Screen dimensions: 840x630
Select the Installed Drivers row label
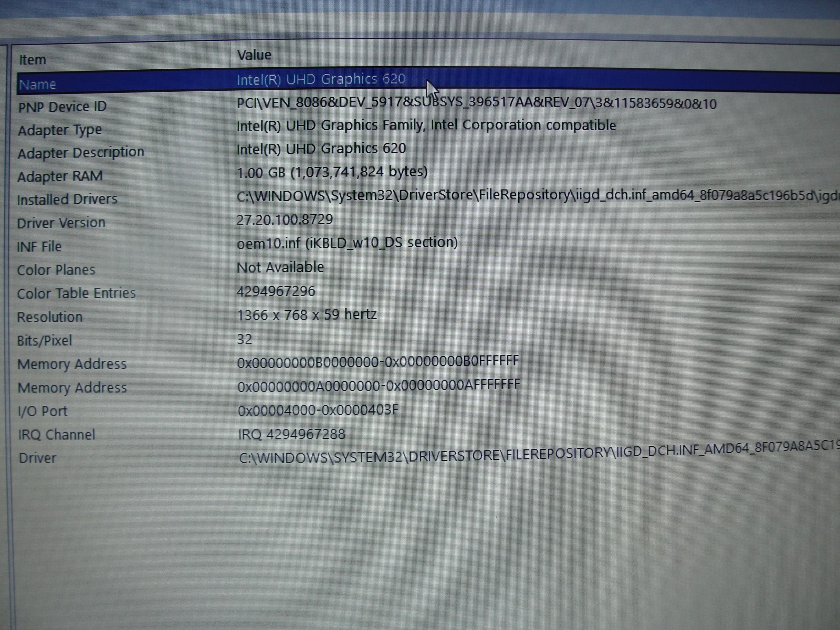[x=67, y=199]
